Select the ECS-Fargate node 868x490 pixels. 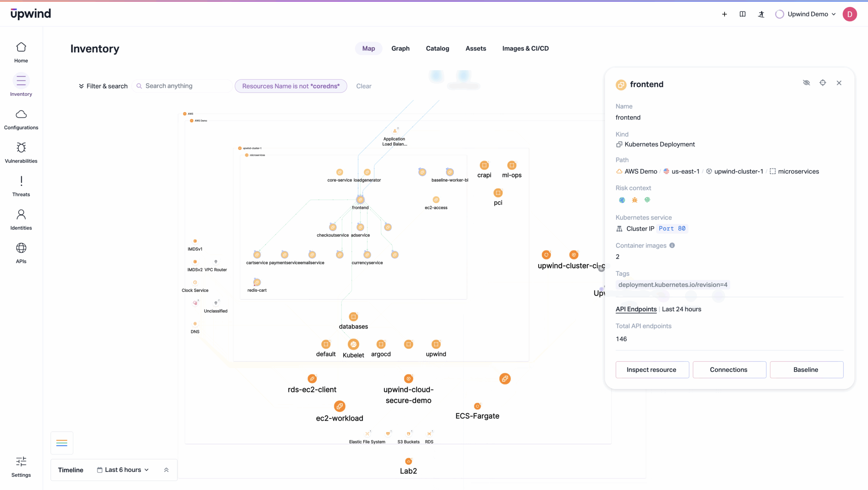point(477,406)
